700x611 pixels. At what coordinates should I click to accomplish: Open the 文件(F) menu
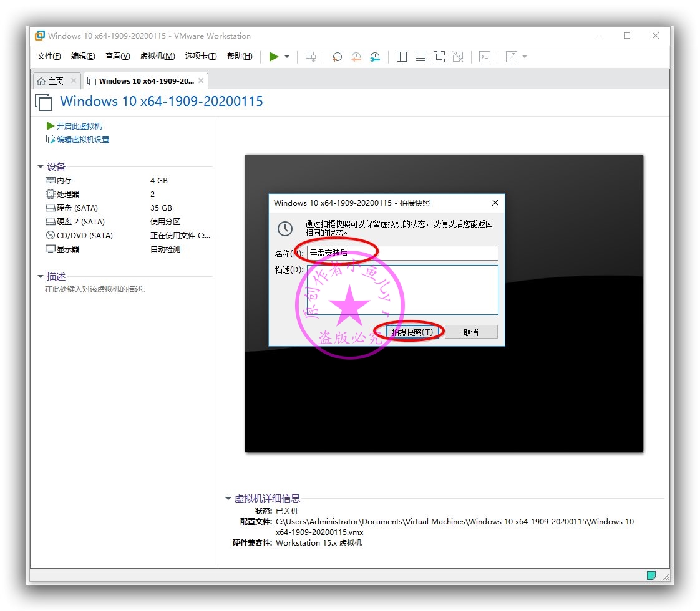(x=49, y=55)
